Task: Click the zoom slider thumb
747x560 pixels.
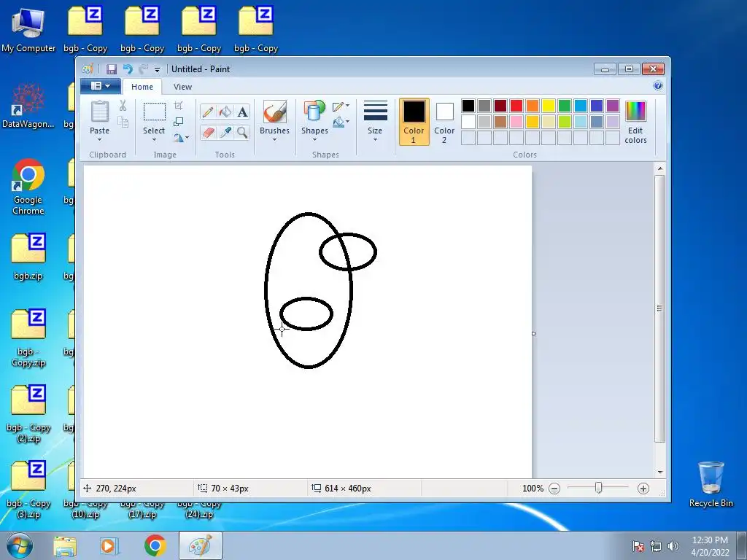Action: [598, 488]
